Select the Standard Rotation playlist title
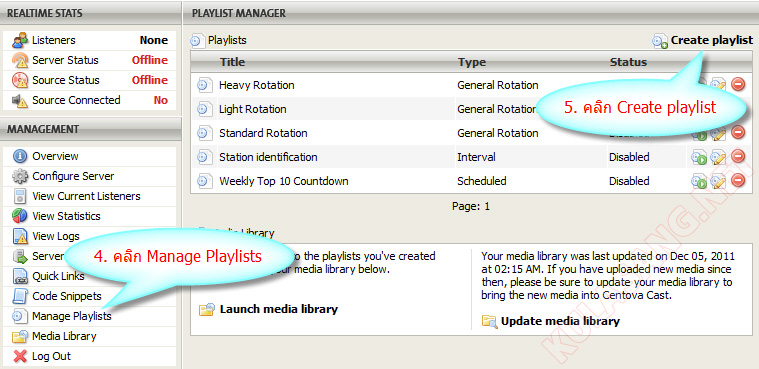759x369 pixels. (263, 133)
